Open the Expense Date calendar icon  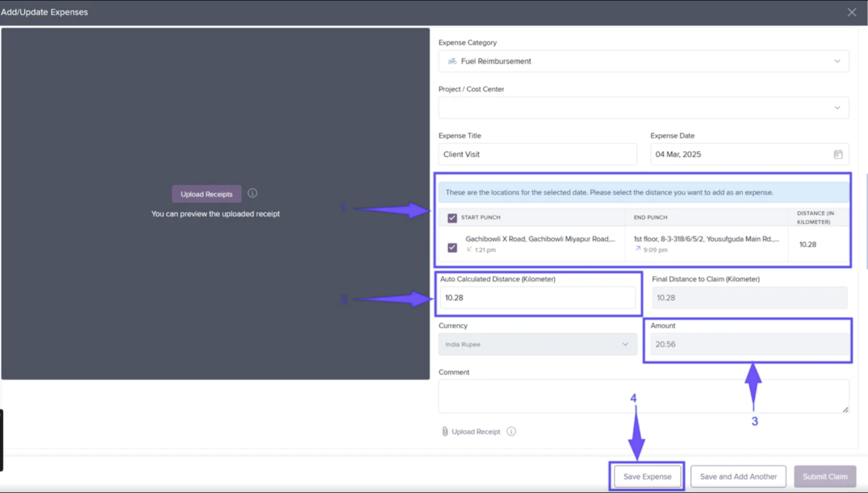[838, 155]
